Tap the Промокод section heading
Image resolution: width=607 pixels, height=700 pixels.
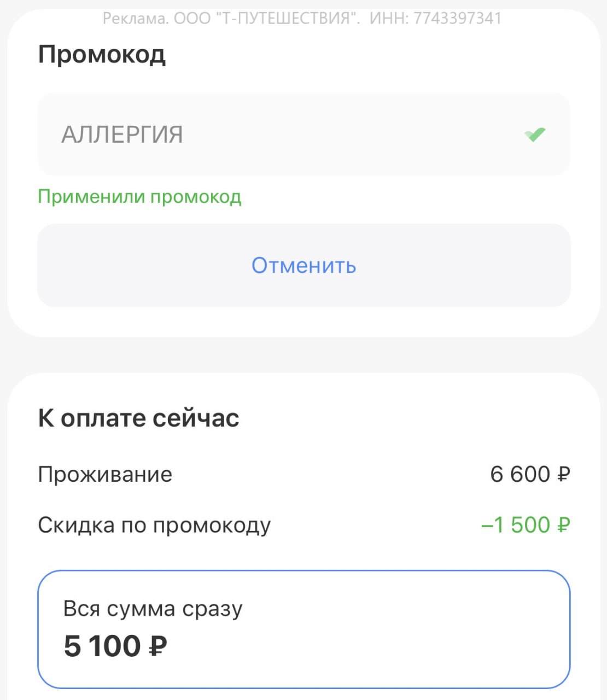coord(102,55)
